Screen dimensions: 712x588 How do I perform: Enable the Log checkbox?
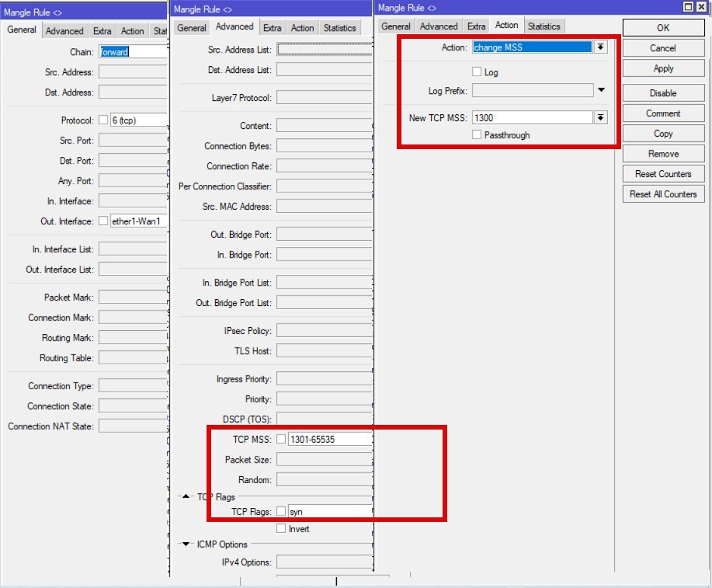(476, 71)
